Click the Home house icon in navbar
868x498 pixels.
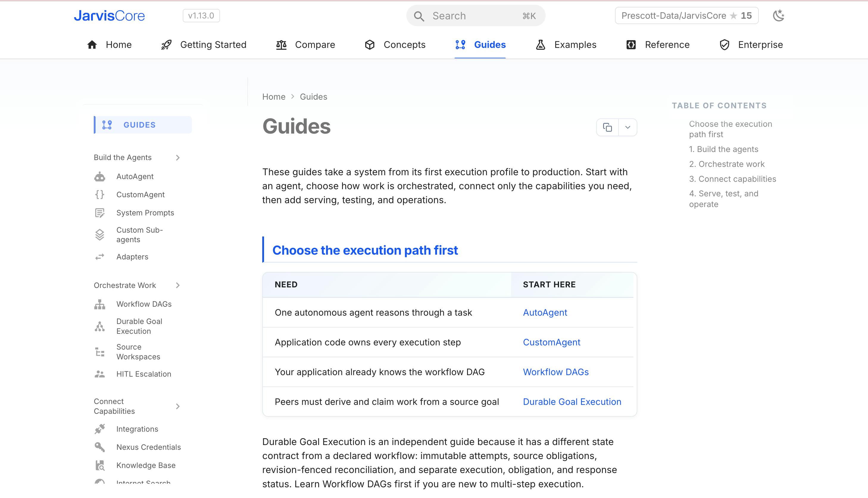click(92, 45)
